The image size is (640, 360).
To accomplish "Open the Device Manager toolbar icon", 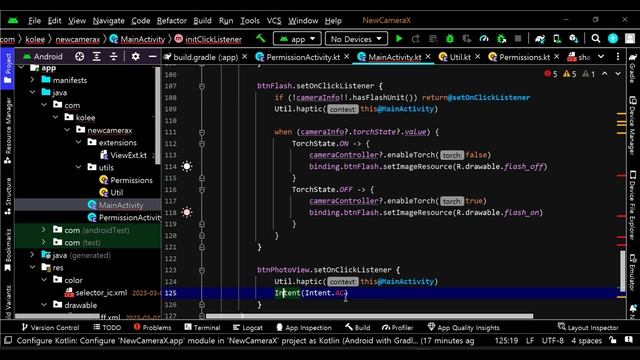I will 557,39.
